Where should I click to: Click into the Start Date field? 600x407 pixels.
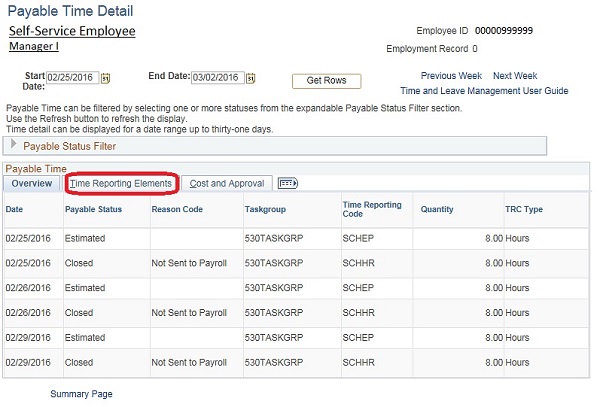[x=72, y=78]
